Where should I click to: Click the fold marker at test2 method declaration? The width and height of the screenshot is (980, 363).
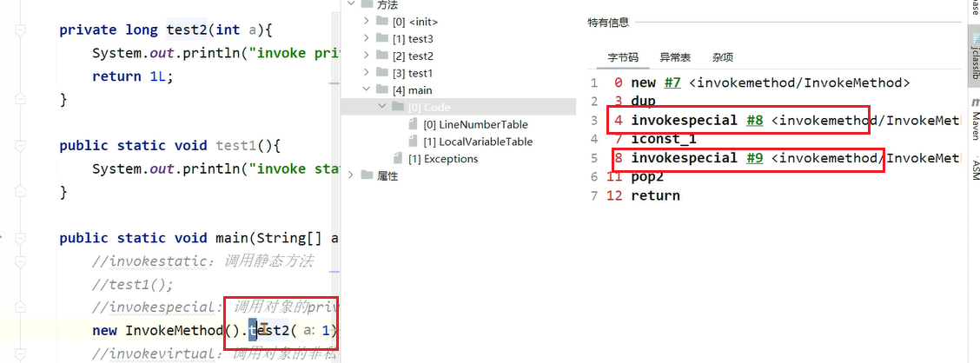(21, 30)
